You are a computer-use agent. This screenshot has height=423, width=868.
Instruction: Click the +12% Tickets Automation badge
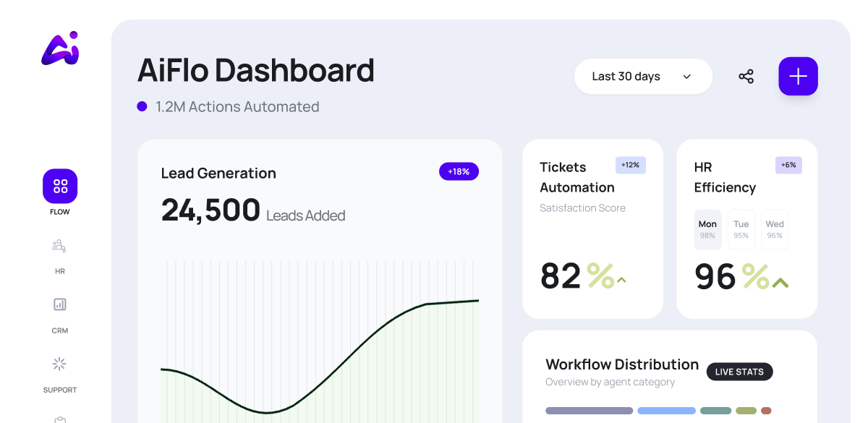click(x=631, y=165)
